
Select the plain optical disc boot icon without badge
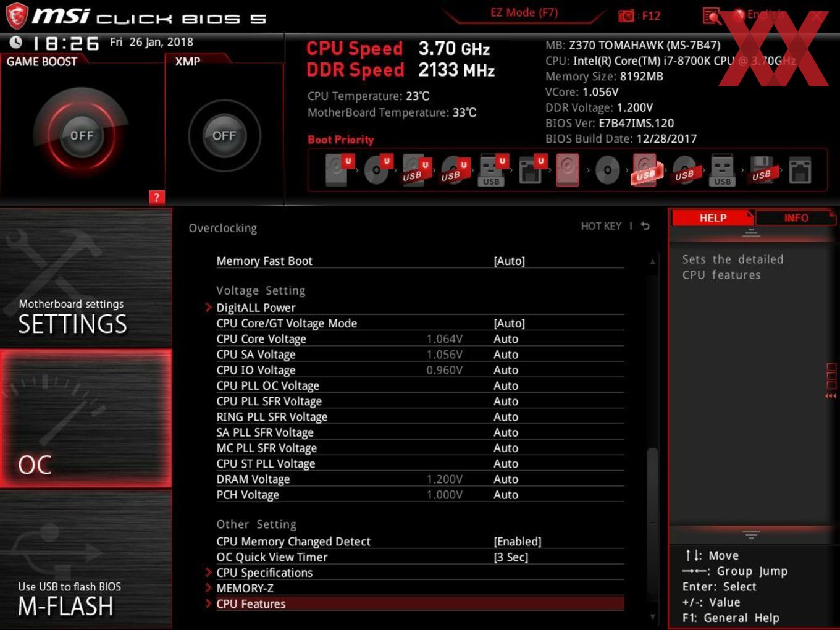pyautogui.click(x=607, y=170)
